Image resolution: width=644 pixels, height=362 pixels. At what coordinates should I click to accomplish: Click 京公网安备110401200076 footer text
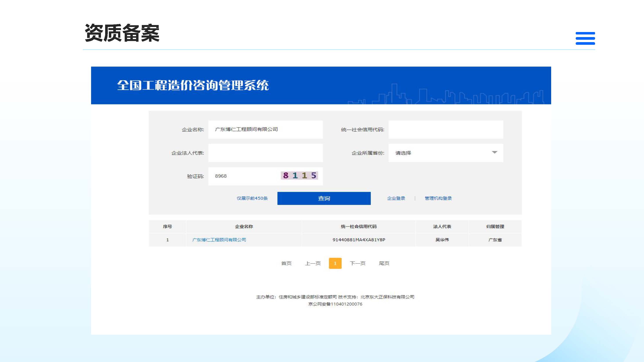[x=335, y=304]
